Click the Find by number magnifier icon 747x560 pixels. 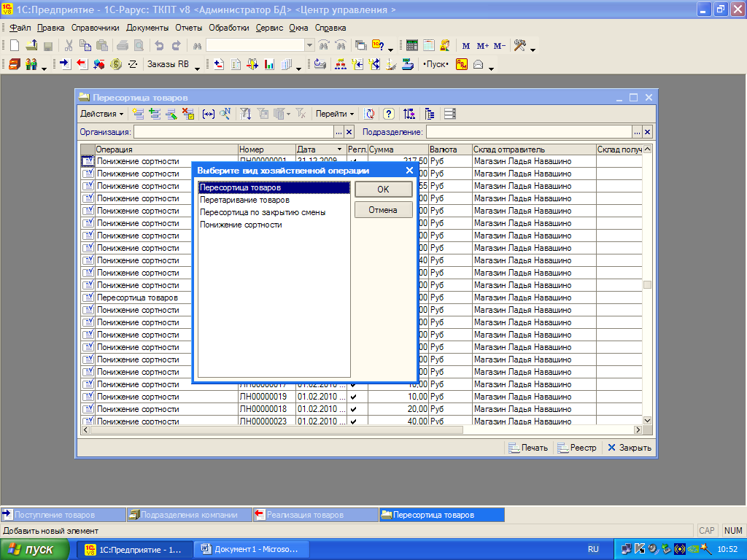[225, 114]
